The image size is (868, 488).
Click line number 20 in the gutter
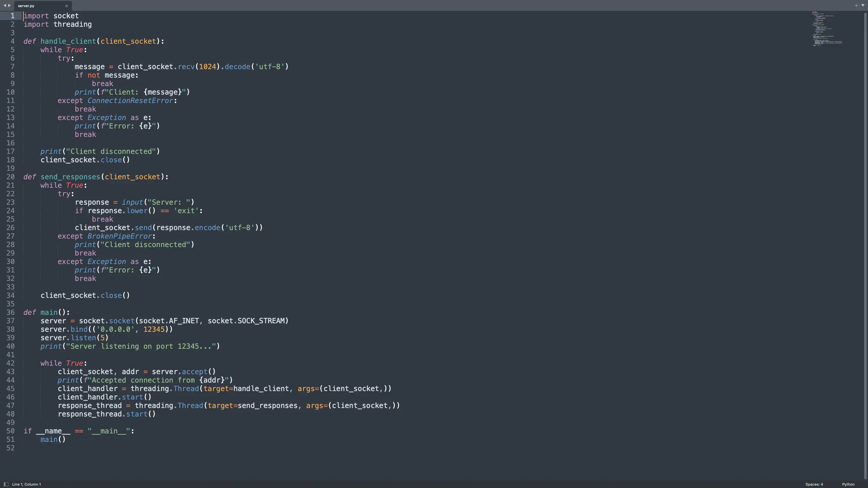(x=11, y=177)
